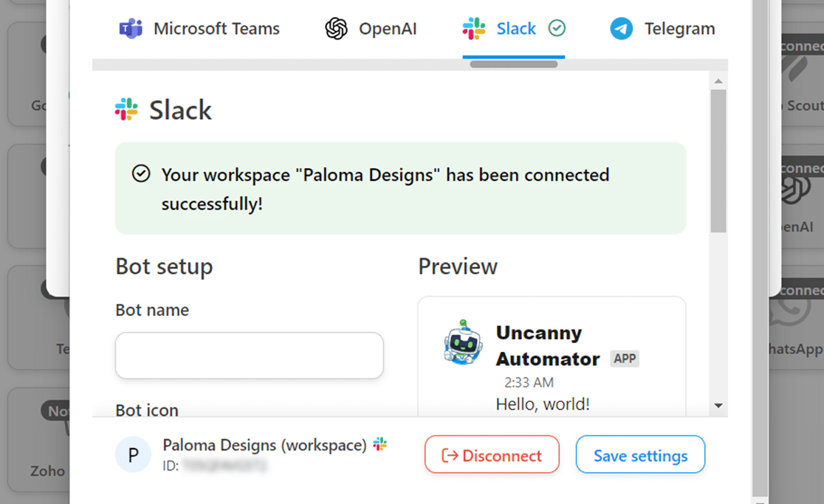824x504 pixels.
Task: Click the "Bot name" label
Action: pyautogui.click(x=152, y=310)
